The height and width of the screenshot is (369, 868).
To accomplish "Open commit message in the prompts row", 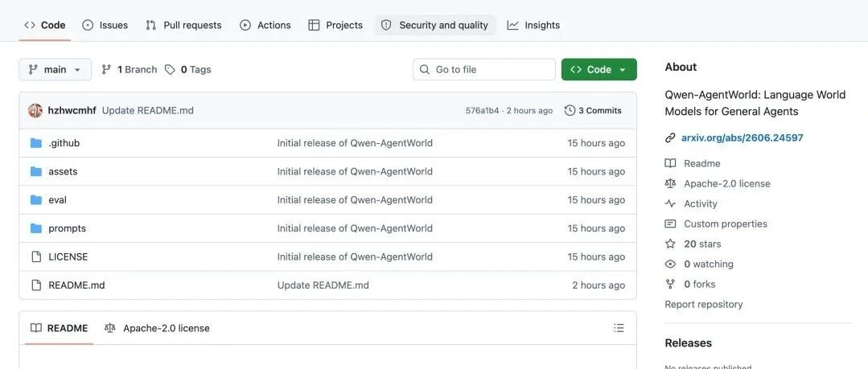I will tap(355, 228).
